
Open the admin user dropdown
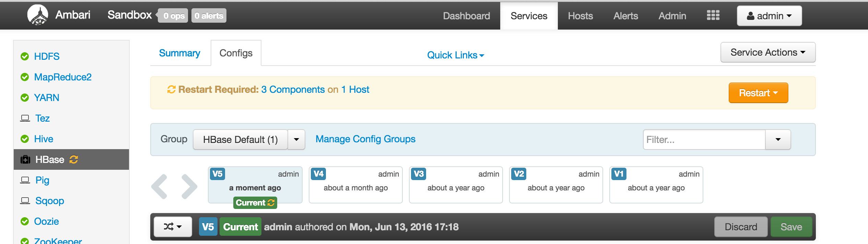pyautogui.click(x=769, y=16)
